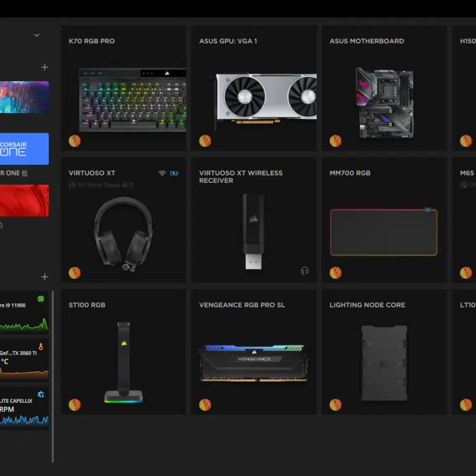The height and width of the screenshot is (476, 476).
Task: Select the colorful abstract scene thumbnail
Action: pos(24,97)
